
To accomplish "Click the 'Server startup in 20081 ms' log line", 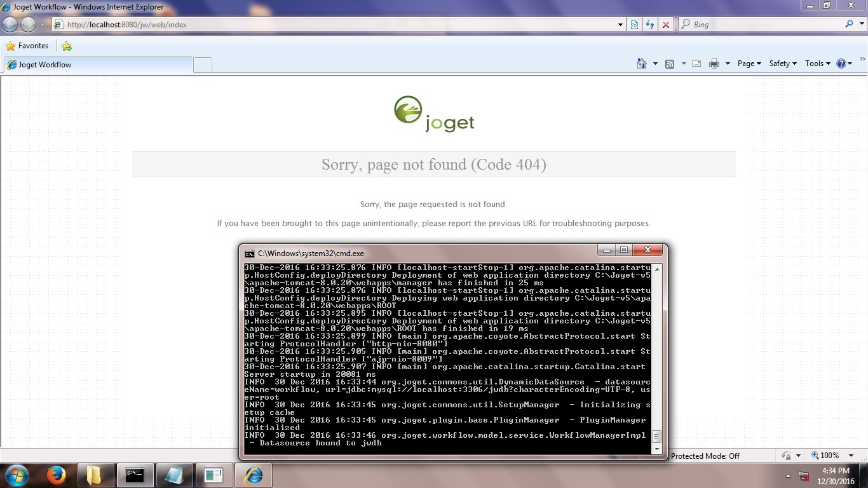I will (310, 374).
